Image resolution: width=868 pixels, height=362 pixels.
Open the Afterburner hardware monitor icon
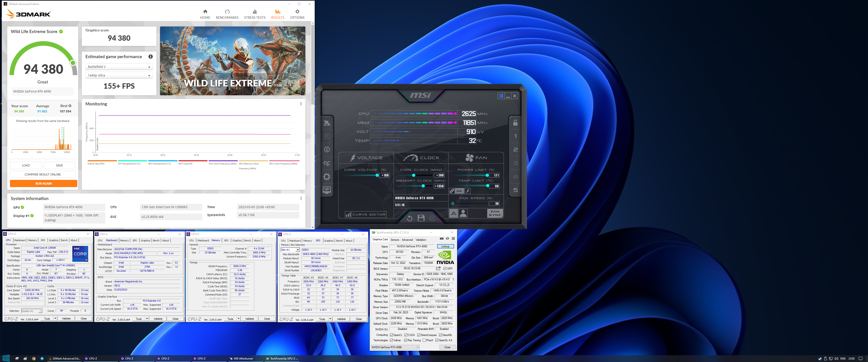point(326,190)
